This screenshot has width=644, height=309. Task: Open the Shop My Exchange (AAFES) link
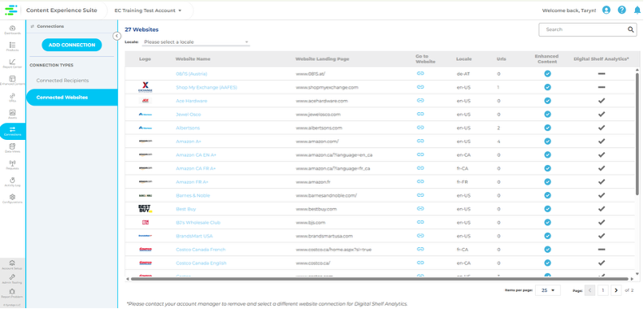point(207,88)
